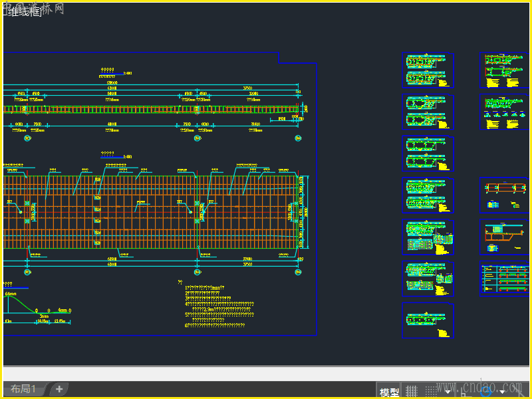This screenshot has height=399, width=532.
Task: Open the 维线框 visual style control
Action: 23,13
